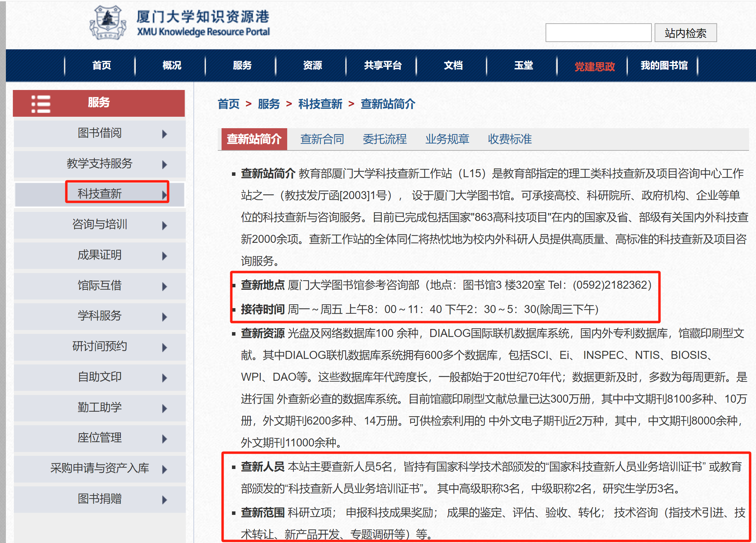756x543 pixels.
Task: Expand the 咨询与培训 arrow
Action: tap(165, 225)
